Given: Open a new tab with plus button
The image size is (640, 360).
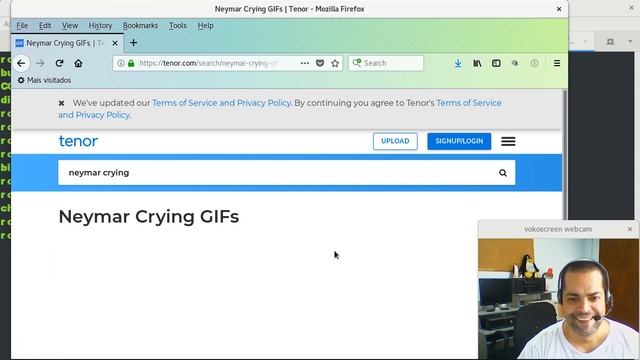Looking at the screenshot, I should [x=133, y=43].
